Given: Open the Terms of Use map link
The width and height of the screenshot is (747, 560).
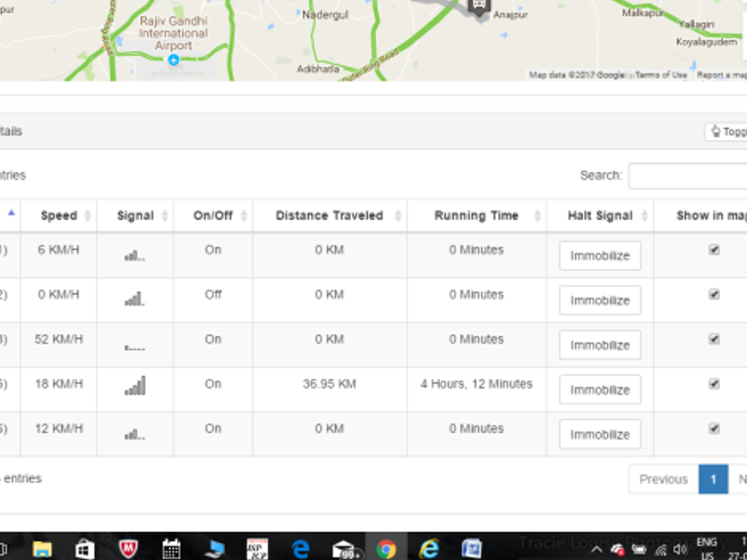Looking at the screenshot, I should 661,75.
